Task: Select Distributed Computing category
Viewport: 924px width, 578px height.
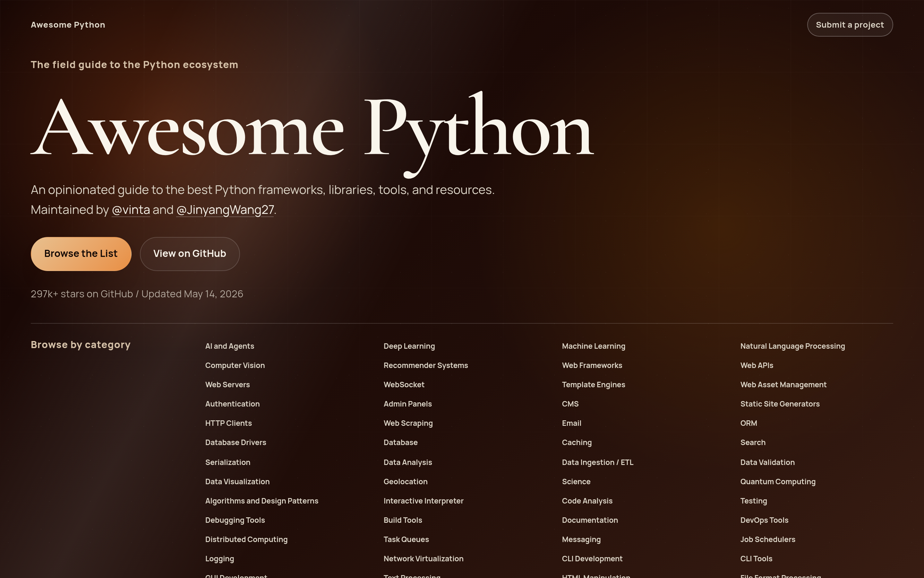Action: pos(246,540)
